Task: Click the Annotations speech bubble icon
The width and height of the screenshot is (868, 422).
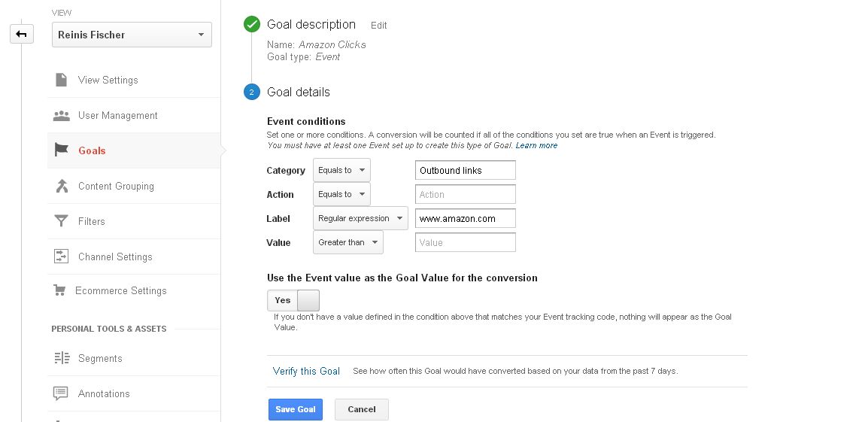Action: point(61,393)
